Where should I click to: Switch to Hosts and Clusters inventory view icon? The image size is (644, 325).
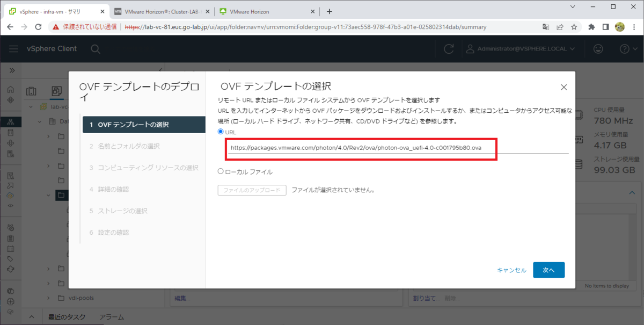(31, 91)
